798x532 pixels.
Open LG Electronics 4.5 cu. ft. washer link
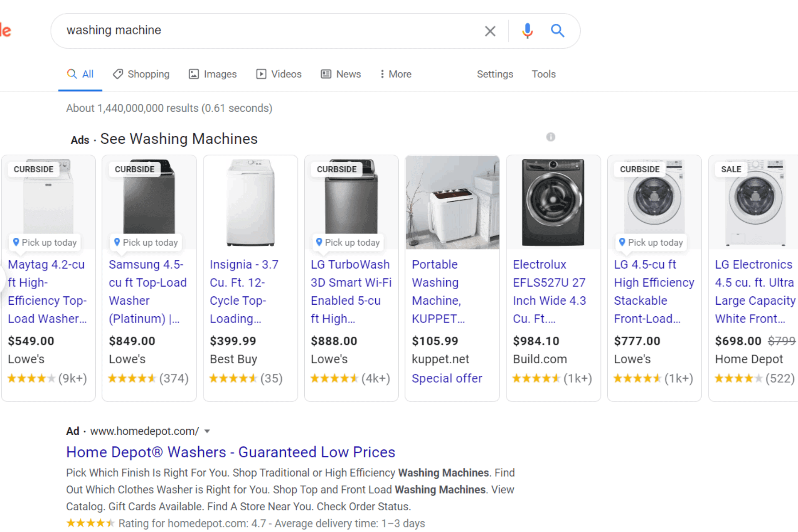[755, 291]
